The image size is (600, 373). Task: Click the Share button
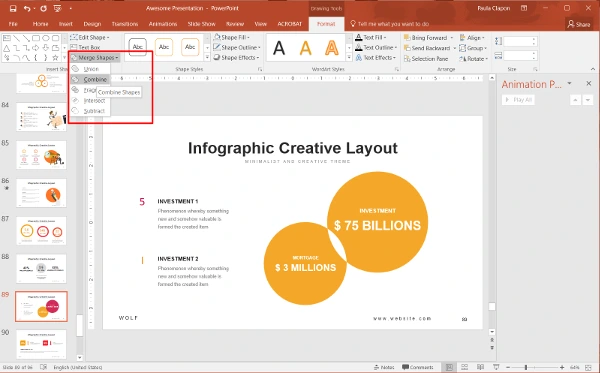pos(579,24)
